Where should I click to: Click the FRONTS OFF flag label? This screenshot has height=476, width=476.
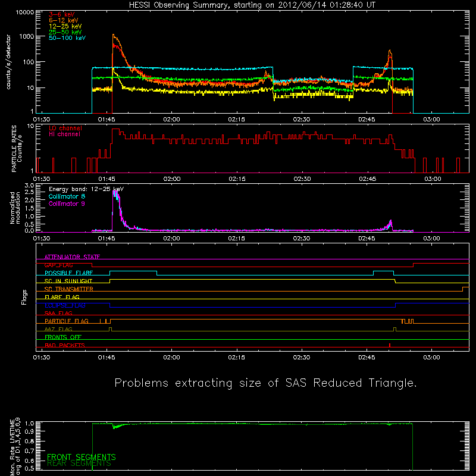pos(63,337)
